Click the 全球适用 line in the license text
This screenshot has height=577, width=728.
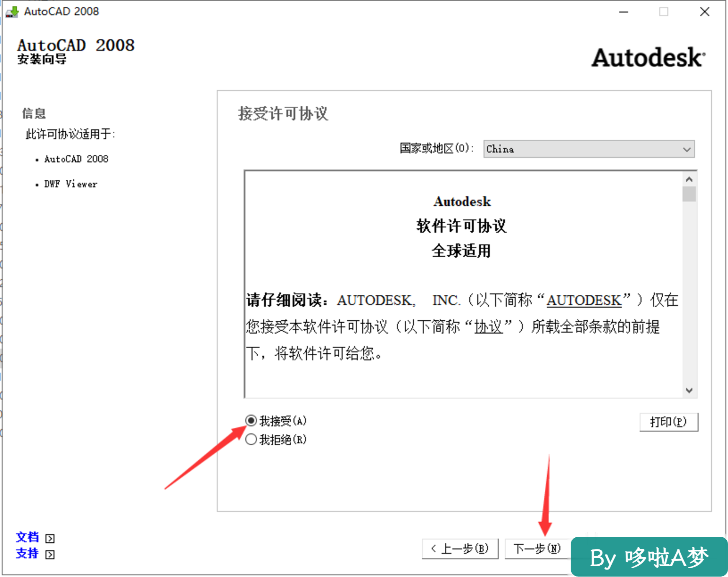point(461,251)
